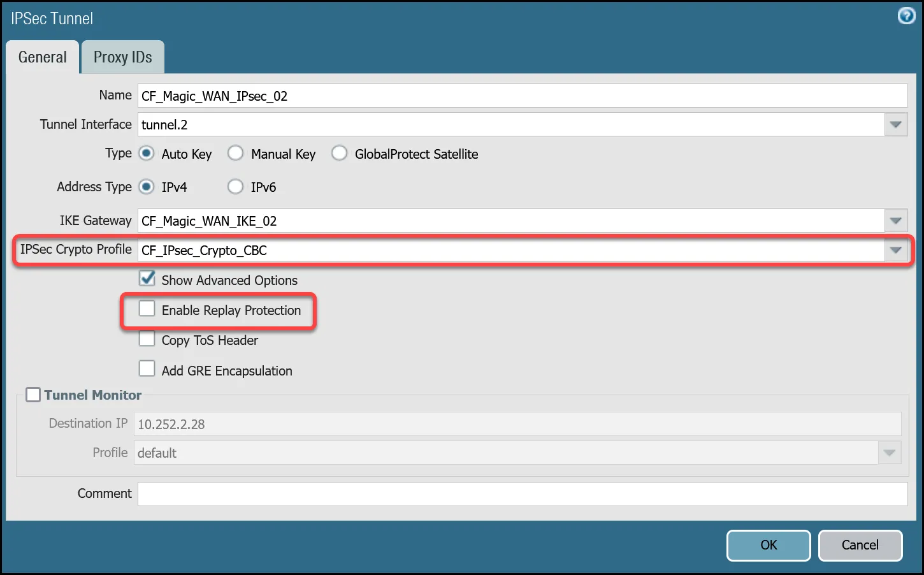Enable Replay Protection checkbox

coord(147,309)
